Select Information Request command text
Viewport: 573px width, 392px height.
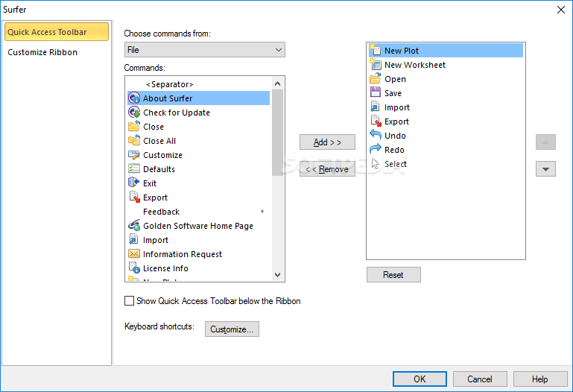[x=183, y=254]
